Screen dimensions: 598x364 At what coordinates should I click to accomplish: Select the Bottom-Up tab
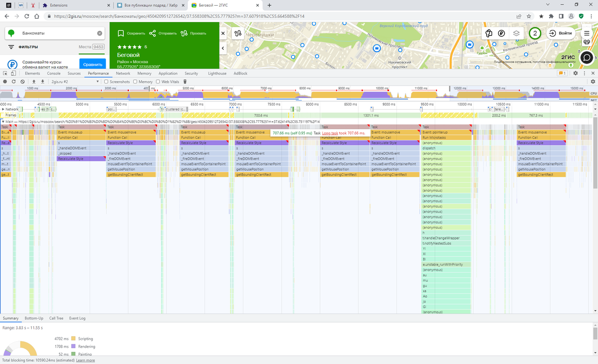click(34, 318)
